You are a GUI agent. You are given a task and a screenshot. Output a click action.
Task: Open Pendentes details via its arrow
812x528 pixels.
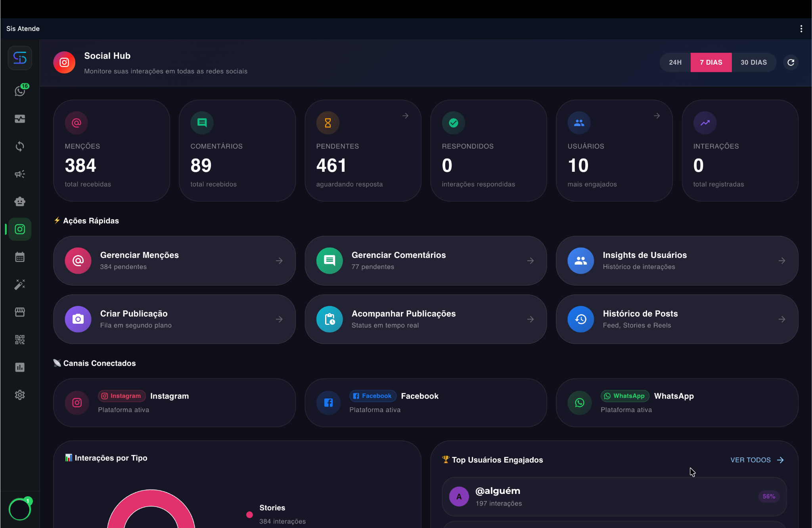tap(406, 116)
